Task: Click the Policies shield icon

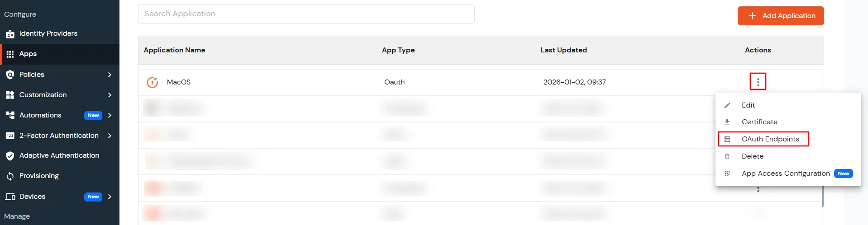Action: [x=10, y=75]
